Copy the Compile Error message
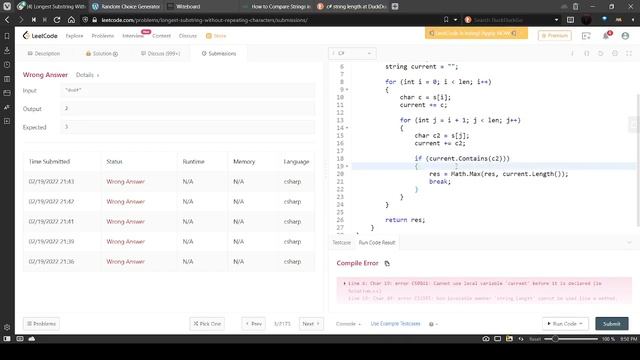Viewport: 640px width, 360px height. [x=387, y=263]
